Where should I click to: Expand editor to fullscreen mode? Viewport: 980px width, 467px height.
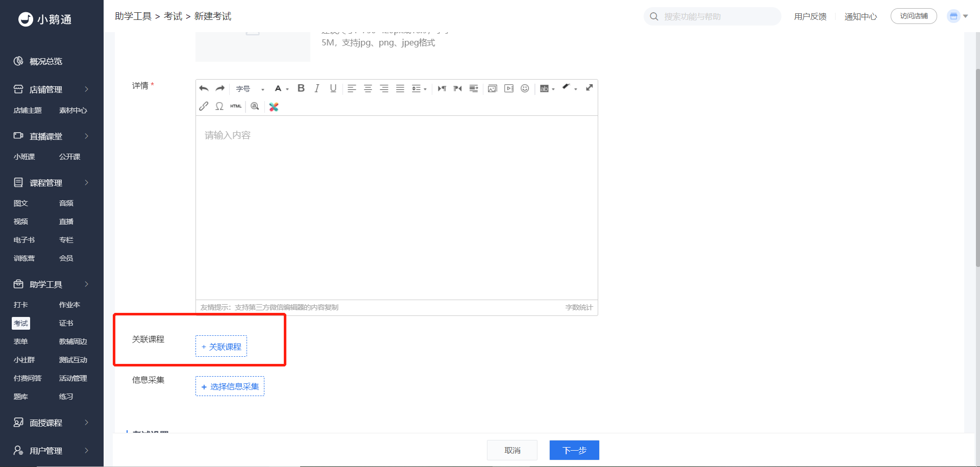[x=589, y=88]
